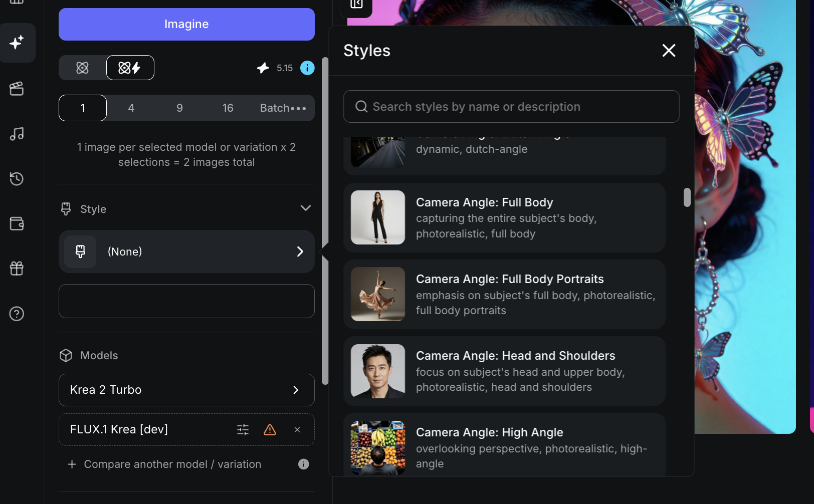
Task: Choose Camera Angle: High Angle style
Action: coord(504,445)
